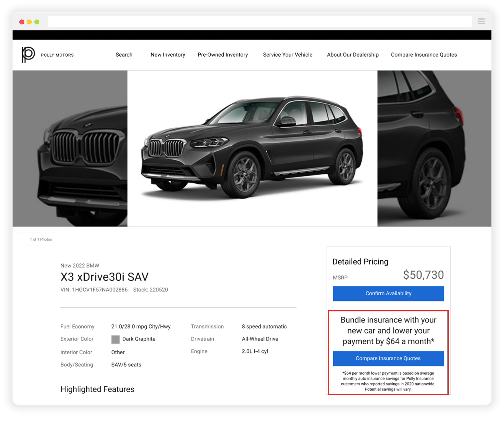Open About Our Dealership page
The image size is (504, 425).
point(353,55)
